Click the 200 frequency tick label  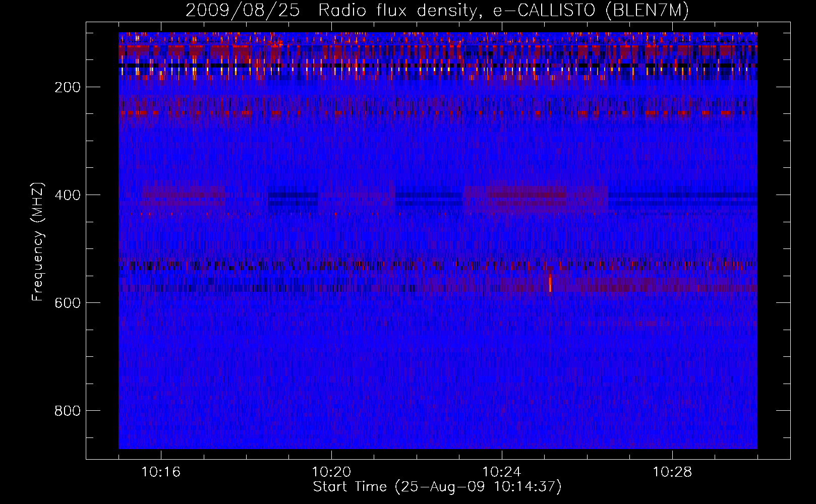(68, 87)
